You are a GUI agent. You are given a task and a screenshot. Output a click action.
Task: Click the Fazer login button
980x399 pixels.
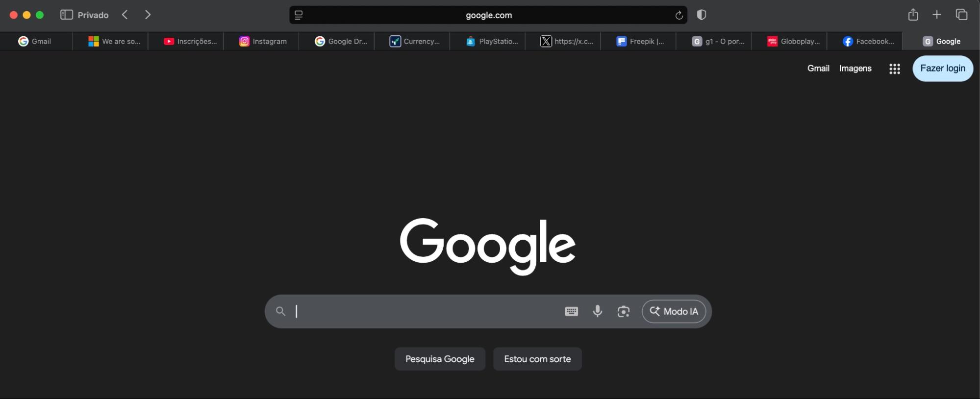942,69
